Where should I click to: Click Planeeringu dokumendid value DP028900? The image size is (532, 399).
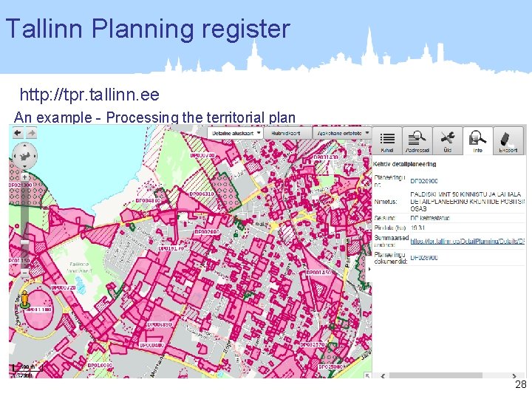(424, 258)
